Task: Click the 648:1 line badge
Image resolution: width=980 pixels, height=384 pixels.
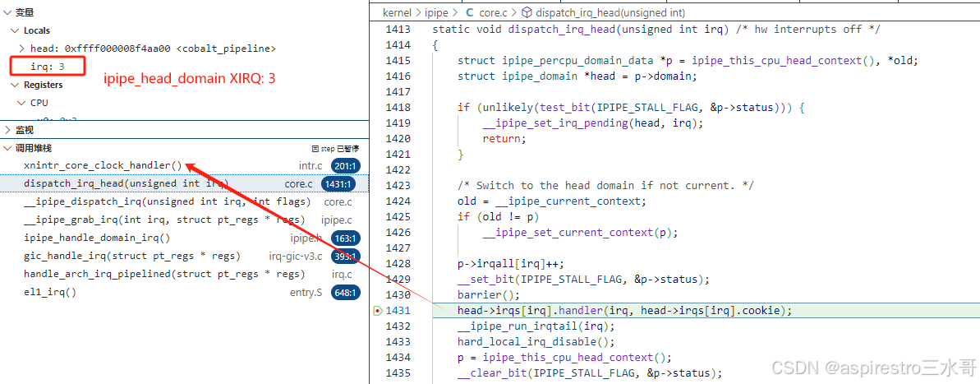Action: coord(346,293)
